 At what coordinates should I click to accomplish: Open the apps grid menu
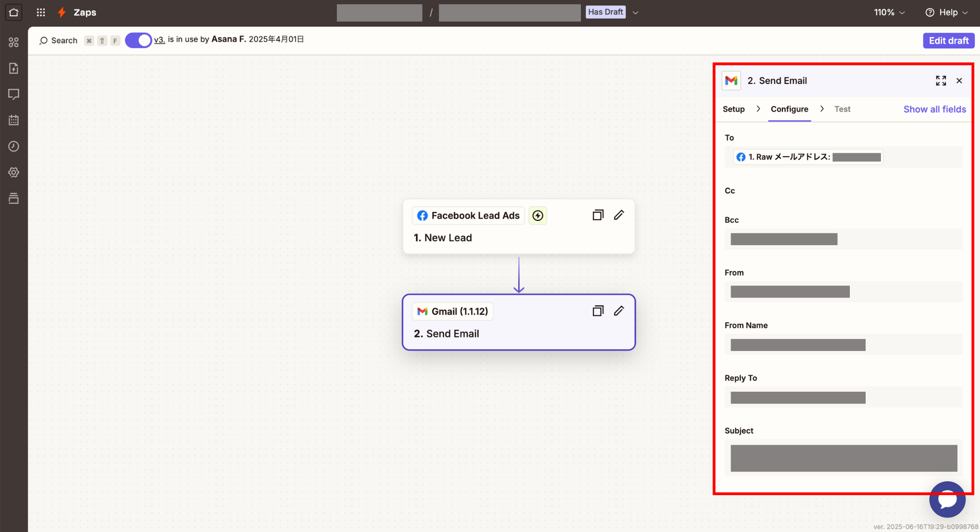[x=41, y=12]
